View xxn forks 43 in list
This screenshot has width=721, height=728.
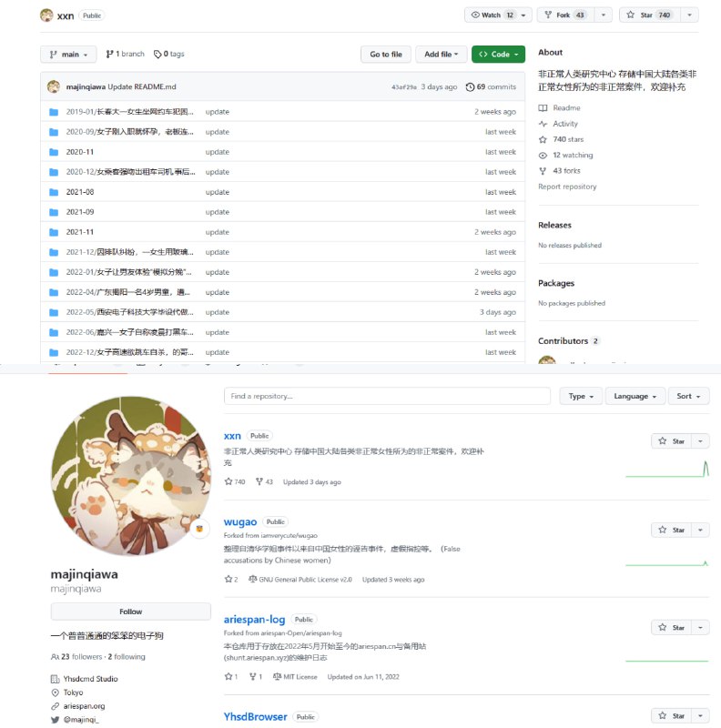tap(264, 482)
